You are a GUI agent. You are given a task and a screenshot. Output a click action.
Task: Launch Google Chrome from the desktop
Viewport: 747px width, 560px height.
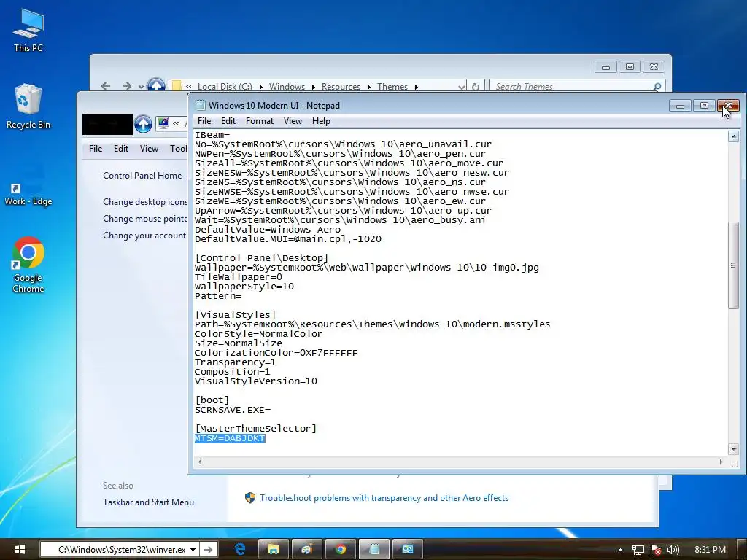(x=28, y=264)
